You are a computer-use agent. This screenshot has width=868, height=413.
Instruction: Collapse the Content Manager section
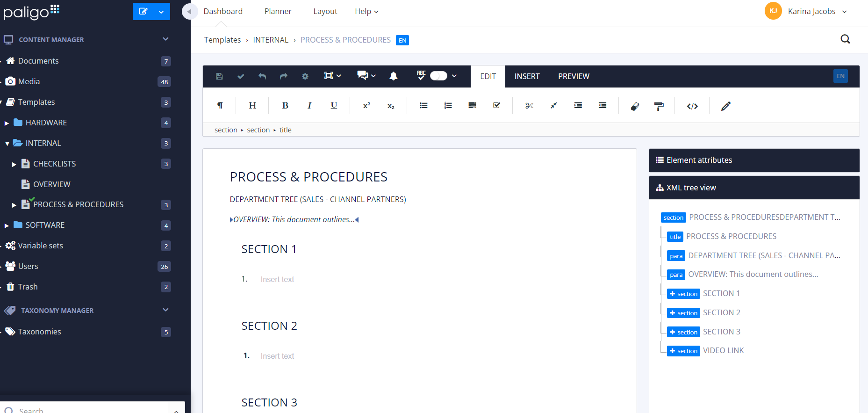(165, 39)
